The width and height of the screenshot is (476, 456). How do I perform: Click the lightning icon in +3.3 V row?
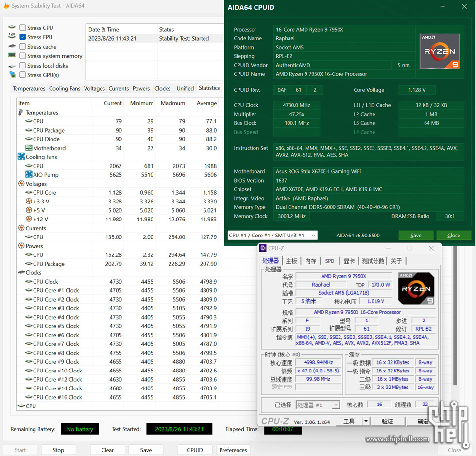pyautogui.click(x=29, y=201)
